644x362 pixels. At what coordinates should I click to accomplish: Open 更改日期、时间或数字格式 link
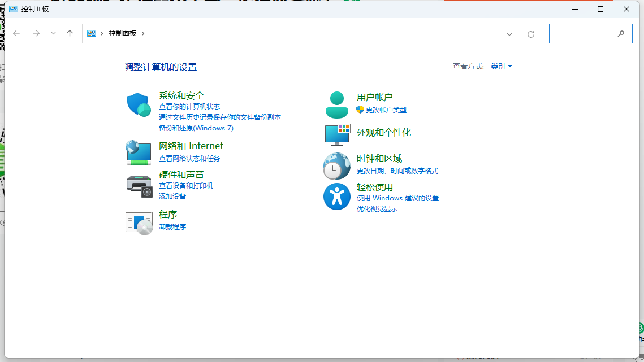click(x=397, y=171)
